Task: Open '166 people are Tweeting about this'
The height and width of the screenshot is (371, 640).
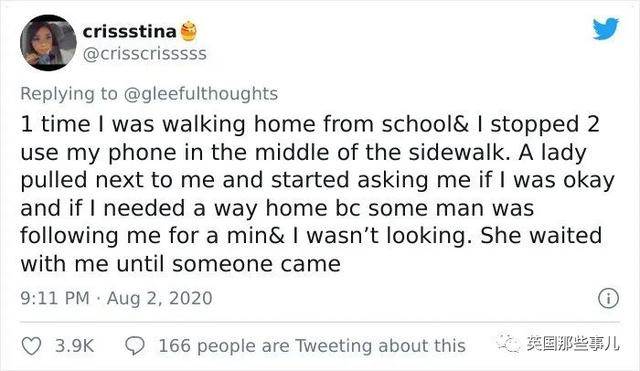Action: [x=312, y=346]
